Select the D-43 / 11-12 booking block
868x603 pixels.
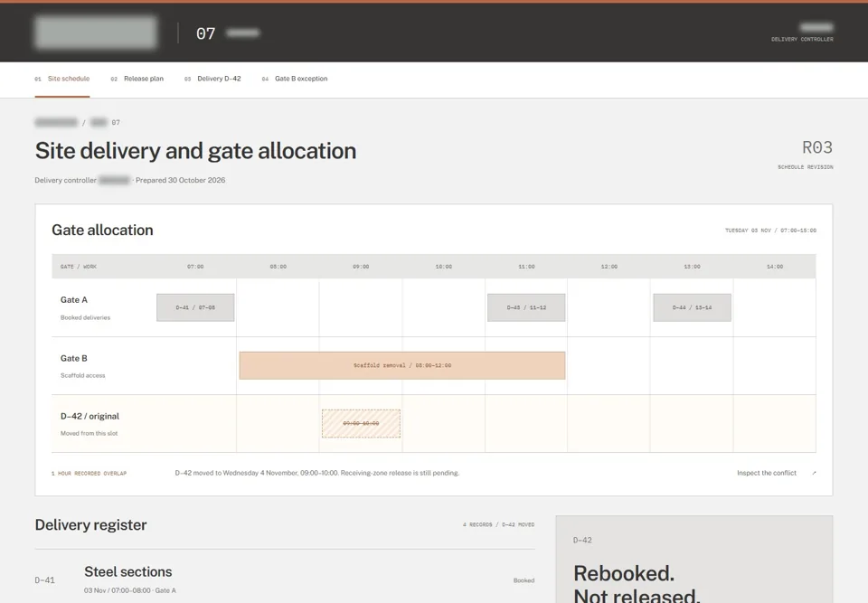click(526, 307)
